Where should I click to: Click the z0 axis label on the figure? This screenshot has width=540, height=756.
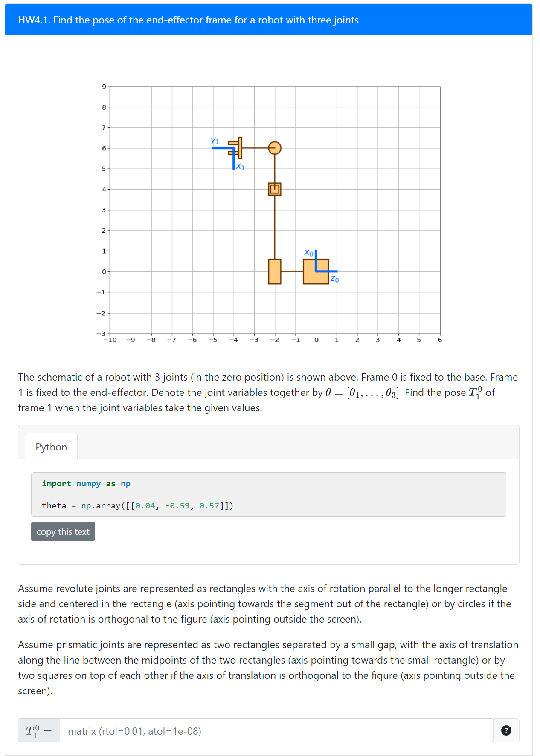(x=334, y=279)
